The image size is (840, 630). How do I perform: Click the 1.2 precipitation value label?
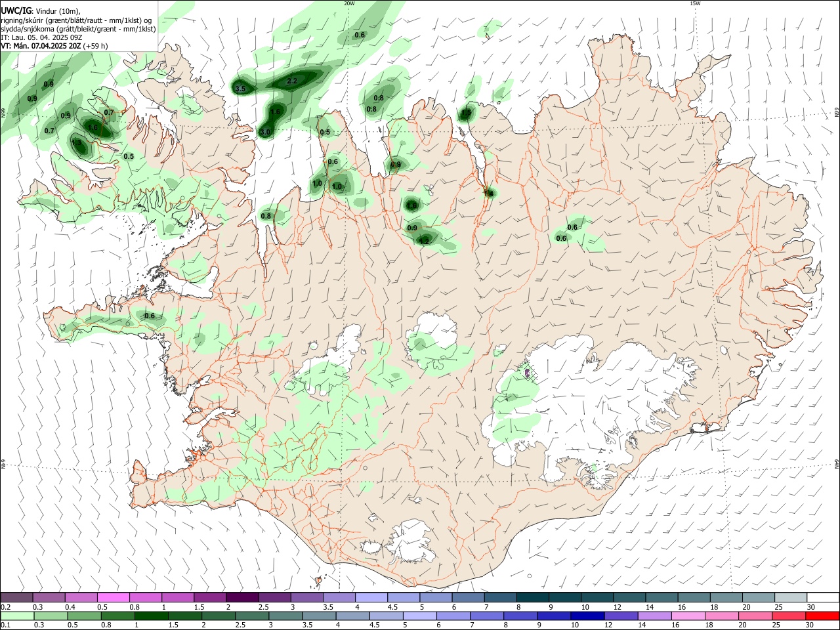[x=424, y=241]
